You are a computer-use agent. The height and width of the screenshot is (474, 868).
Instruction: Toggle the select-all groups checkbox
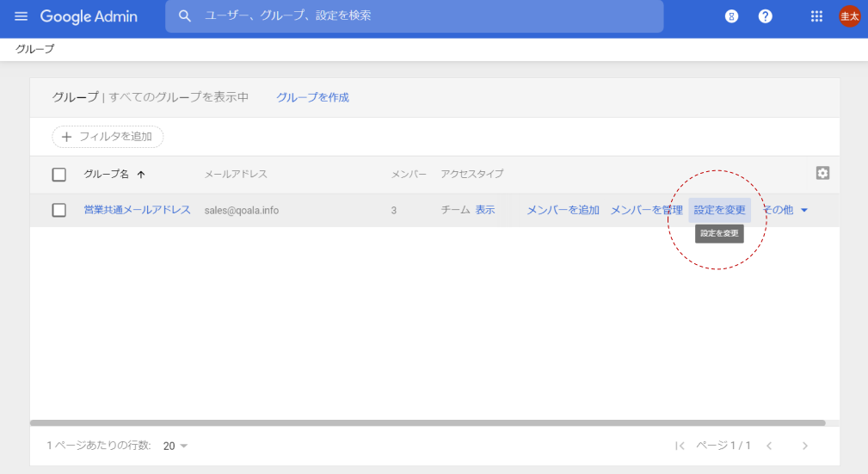(59, 175)
